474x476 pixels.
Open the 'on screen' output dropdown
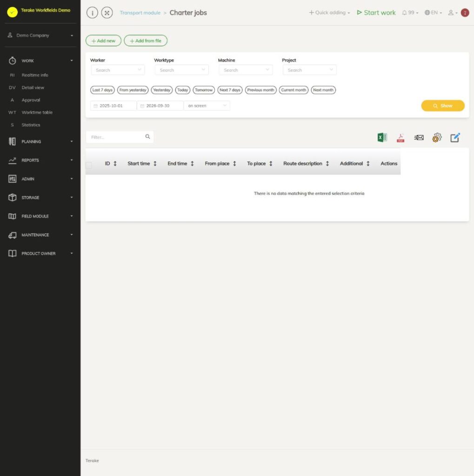207,106
